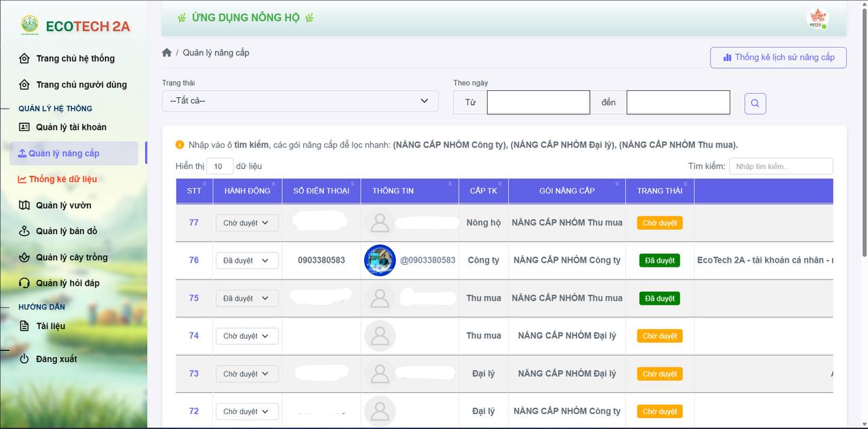Click the Quản lý bản đồ icon
This screenshot has height=429, width=868.
click(x=24, y=231)
